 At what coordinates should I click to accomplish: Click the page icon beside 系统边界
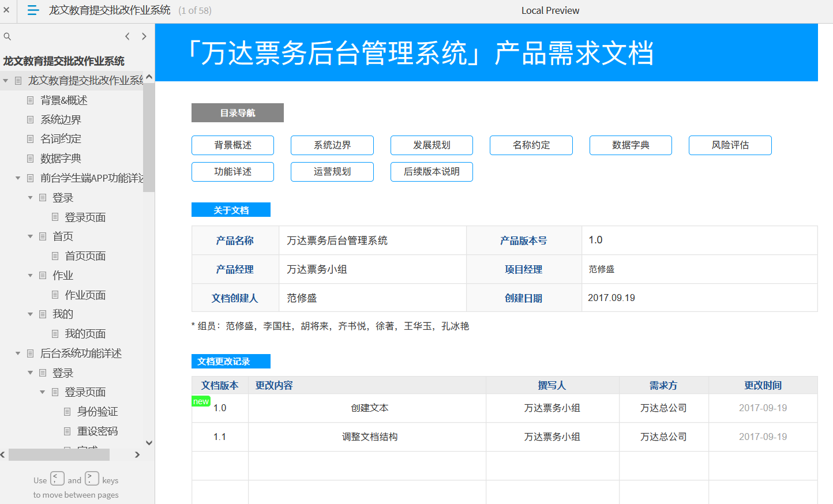(x=31, y=120)
